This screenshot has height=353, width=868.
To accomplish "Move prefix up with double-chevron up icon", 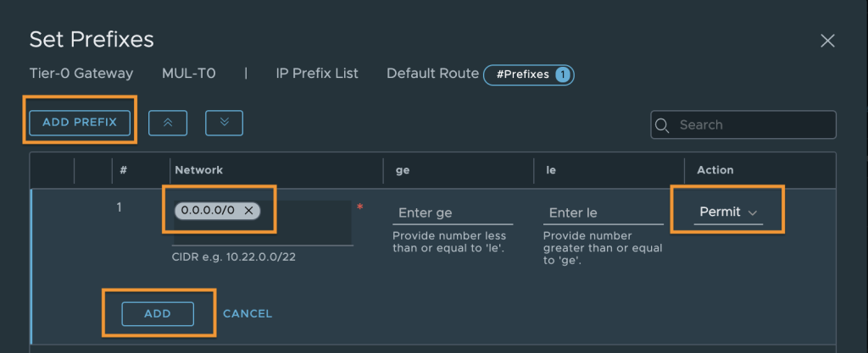I will coord(168,124).
